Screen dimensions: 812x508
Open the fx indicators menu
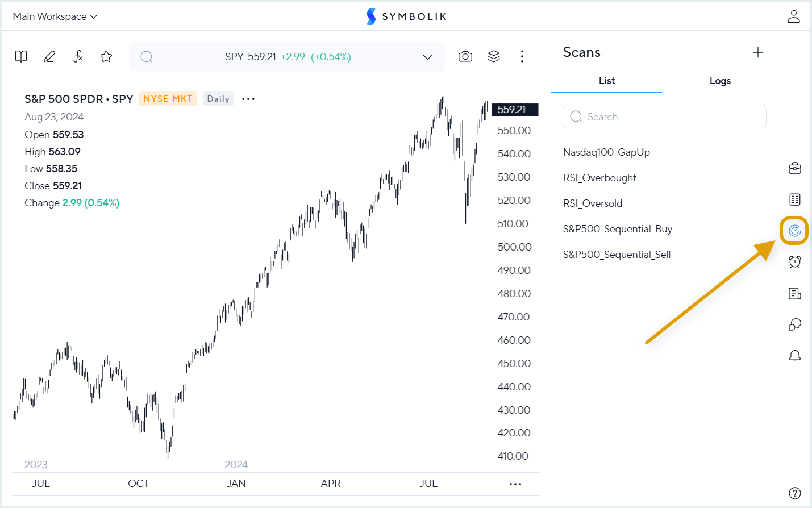78,56
